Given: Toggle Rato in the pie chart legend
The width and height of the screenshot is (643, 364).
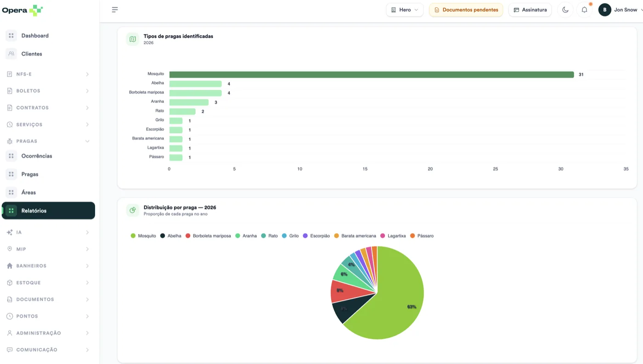Looking at the screenshot, I should tap(270, 236).
